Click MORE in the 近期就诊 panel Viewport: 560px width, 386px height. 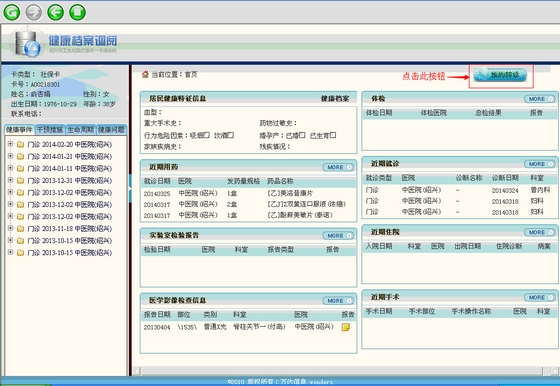(x=540, y=164)
